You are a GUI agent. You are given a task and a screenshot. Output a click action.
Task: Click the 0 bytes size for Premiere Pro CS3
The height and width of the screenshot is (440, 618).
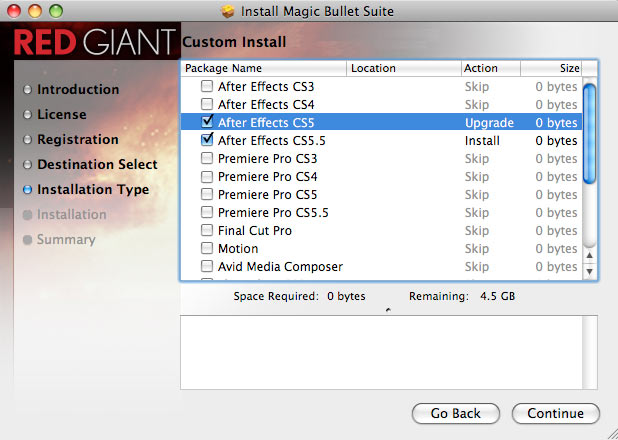[x=556, y=158]
